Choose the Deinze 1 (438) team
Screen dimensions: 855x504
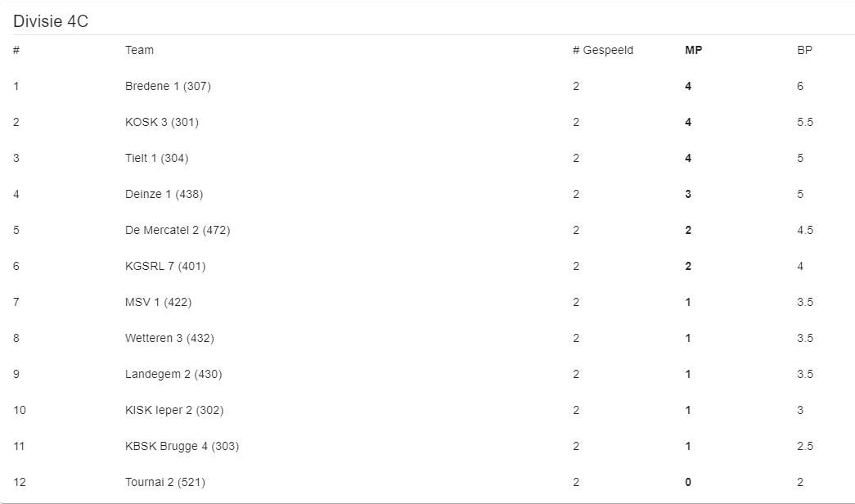point(164,194)
